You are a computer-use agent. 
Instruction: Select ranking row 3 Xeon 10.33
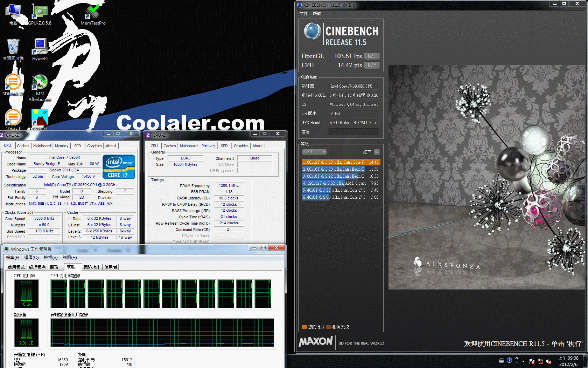[x=341, y=176]
